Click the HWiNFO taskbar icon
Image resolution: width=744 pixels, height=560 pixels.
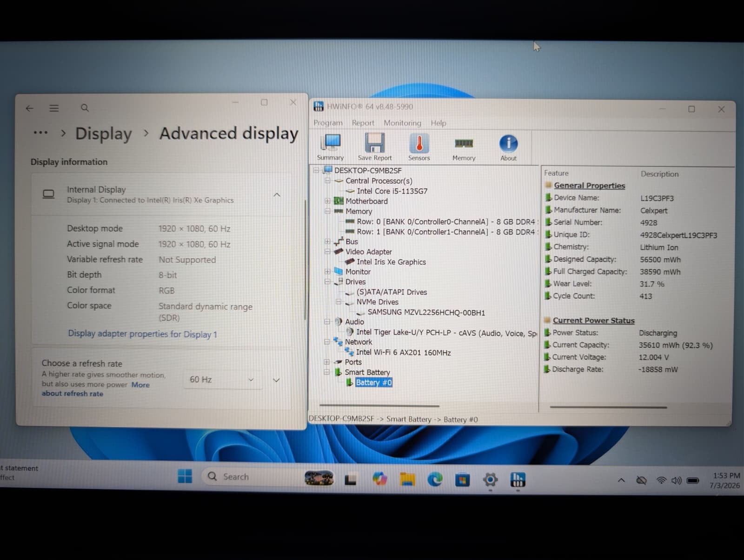(x=518, y=480)
